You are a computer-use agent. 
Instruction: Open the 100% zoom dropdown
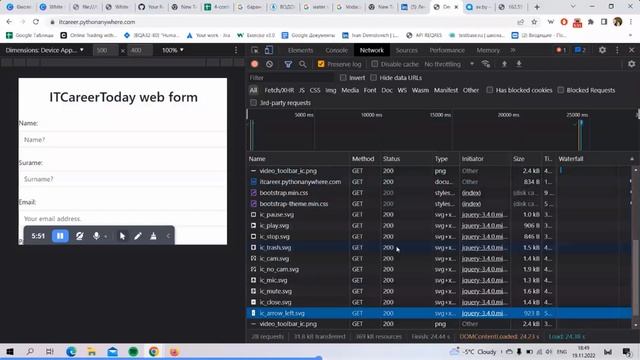pyautogui.click(x=173, y=50)
